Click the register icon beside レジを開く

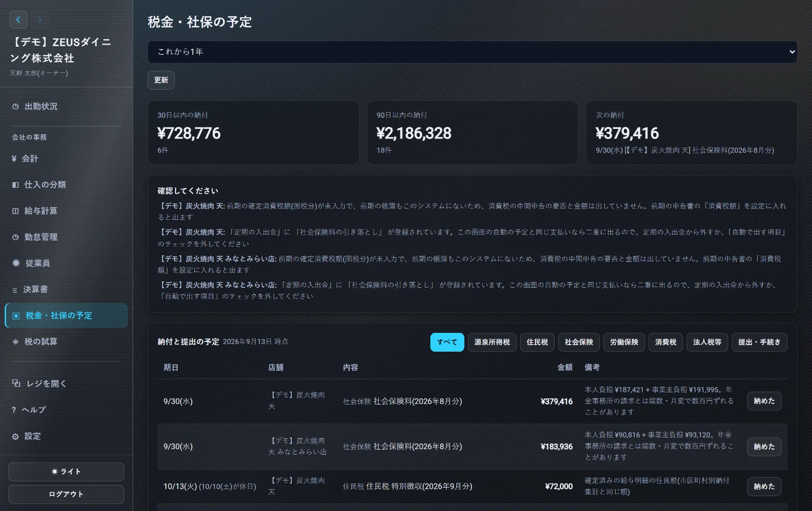click(x=16, y=384)
